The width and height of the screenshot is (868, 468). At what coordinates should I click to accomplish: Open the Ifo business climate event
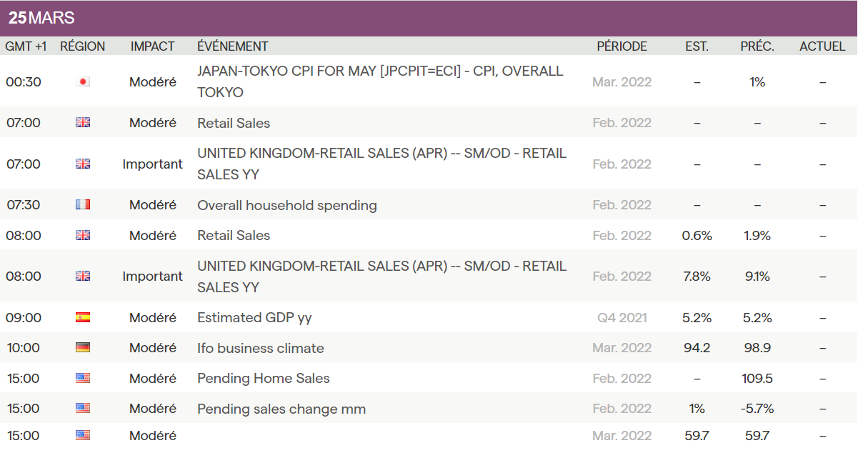coord(260,348)
